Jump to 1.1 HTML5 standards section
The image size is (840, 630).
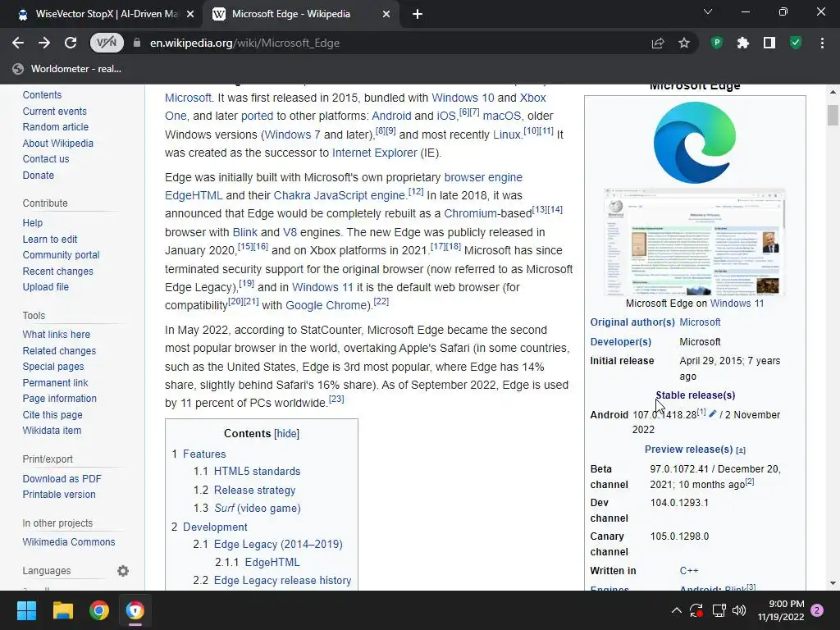(x=257, y=472)
